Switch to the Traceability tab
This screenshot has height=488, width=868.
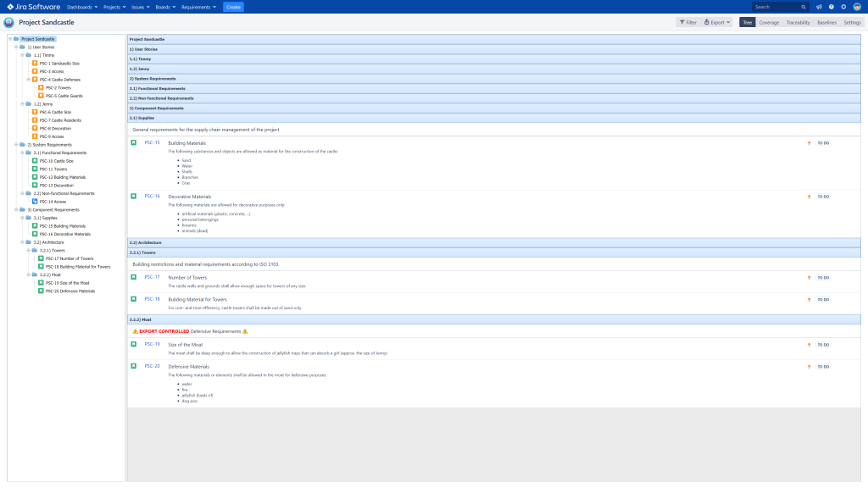coord(799,22)
